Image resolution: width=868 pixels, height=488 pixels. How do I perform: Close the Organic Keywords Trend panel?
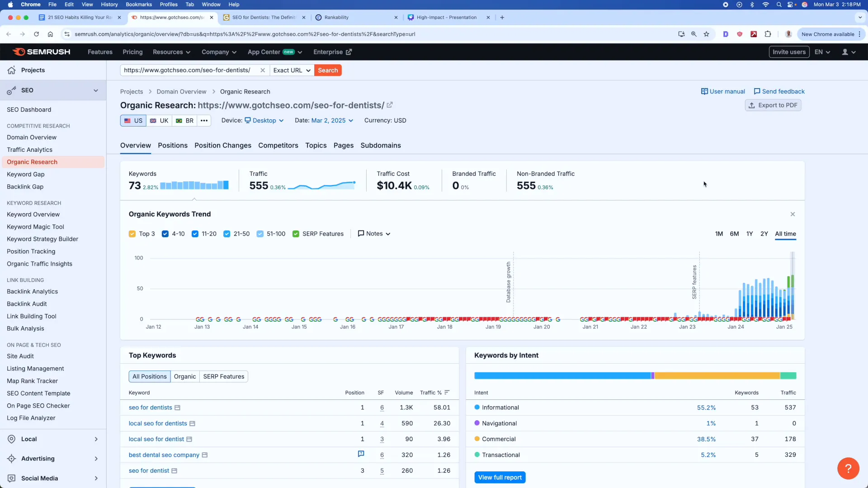point(793,214)
